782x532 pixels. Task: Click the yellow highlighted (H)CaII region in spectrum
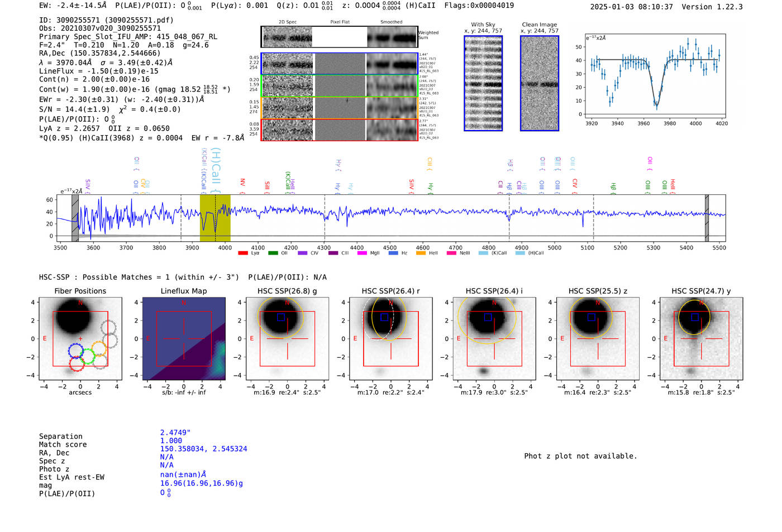click(215, 218)
